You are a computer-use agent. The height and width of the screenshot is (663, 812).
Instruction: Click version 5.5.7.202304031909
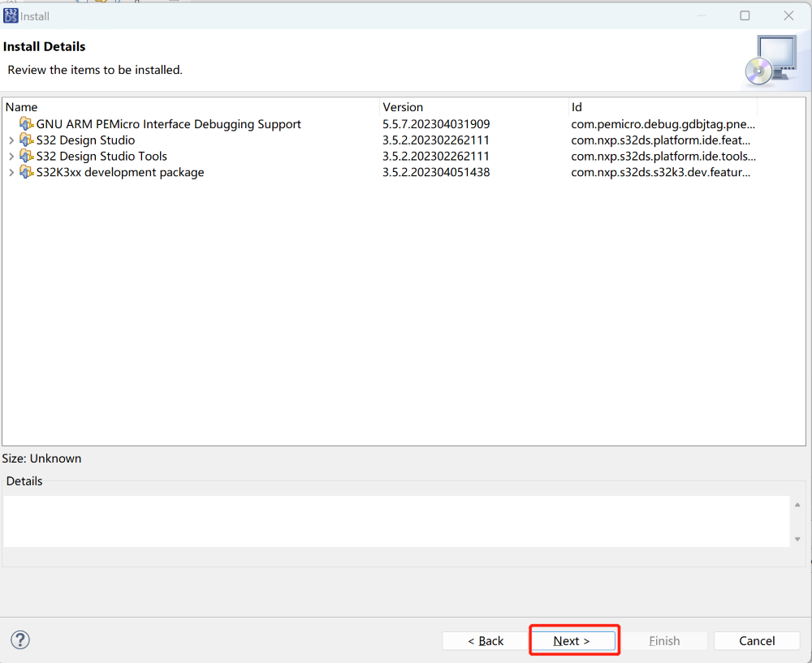pyautogui.click(x=436, y=124)
